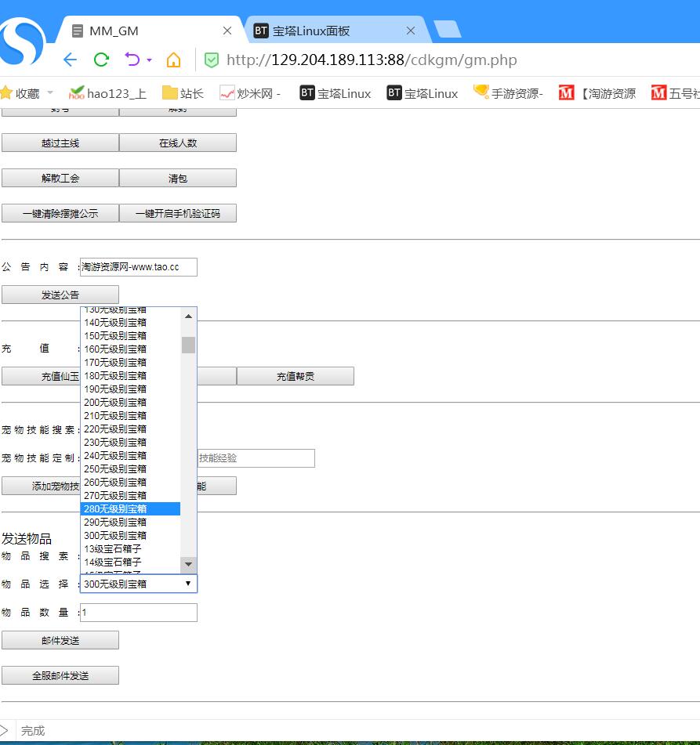The image size is (700, 745).
Task: Click the 发送公告 button
Action: (60, 295)
